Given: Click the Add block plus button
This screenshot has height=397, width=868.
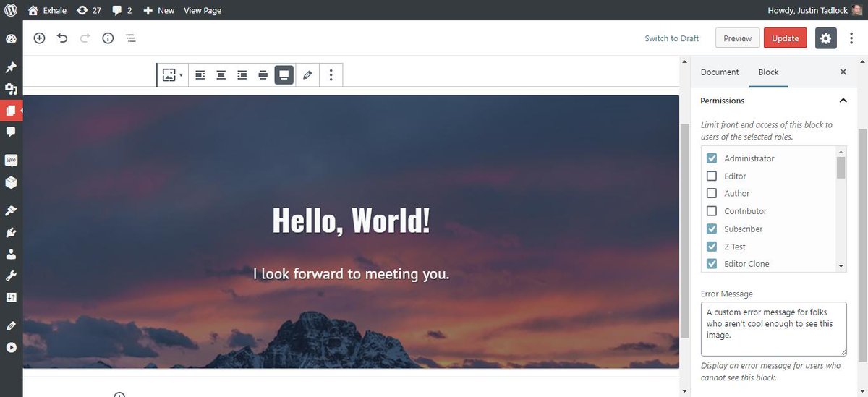Looking at the screenshot, I should [x=39, y=38].
